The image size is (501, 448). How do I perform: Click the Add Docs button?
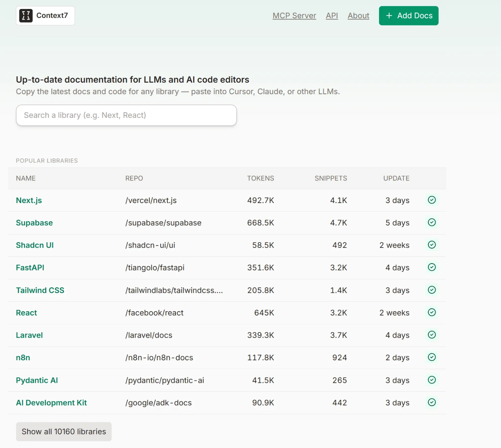pyautogui.click(x=409, y=16)
